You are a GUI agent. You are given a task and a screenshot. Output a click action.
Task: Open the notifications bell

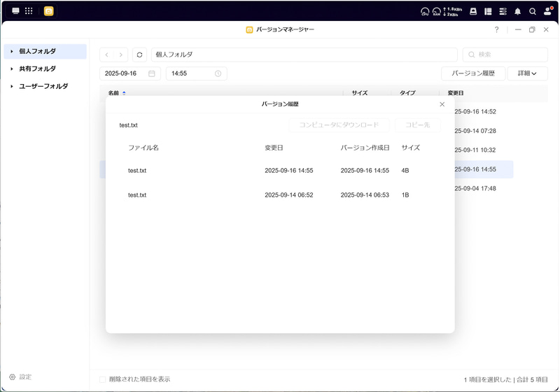pos(517,11)
